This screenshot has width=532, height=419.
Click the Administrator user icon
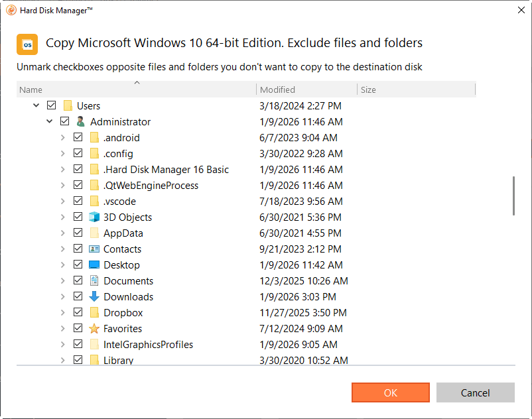81,122
